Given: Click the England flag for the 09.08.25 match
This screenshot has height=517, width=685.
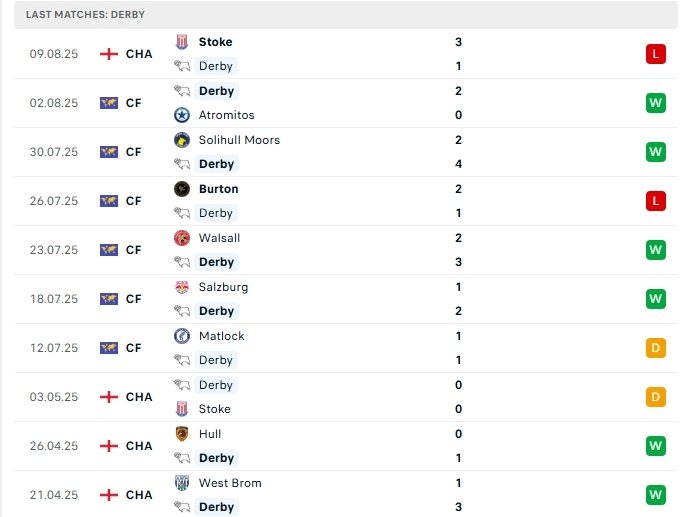Looking at the screenshot, I should point(109,54).
